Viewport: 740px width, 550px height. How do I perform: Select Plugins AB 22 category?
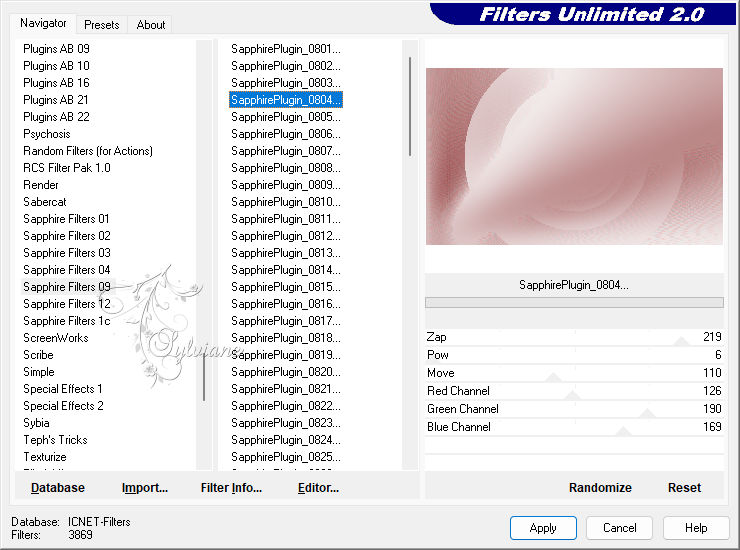[56, 117]
